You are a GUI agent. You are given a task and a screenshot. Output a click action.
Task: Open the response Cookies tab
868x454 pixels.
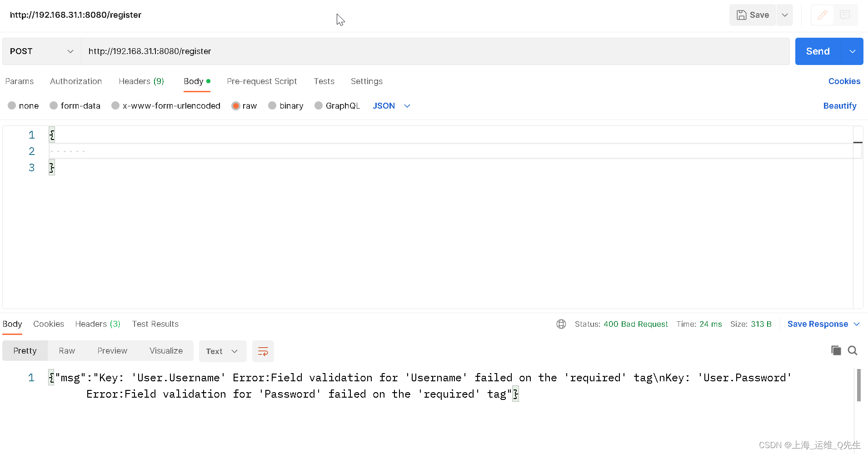(49, 324)
